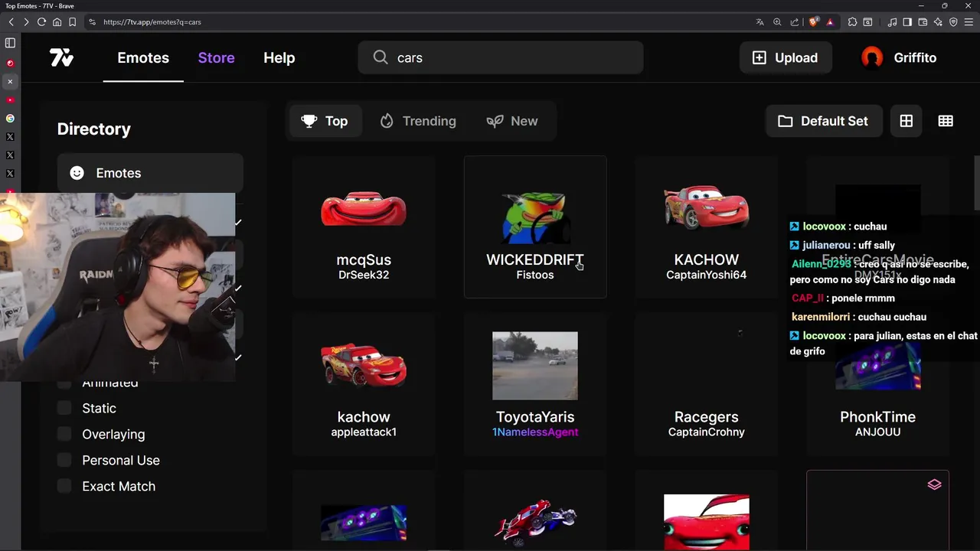Click the 7TV logo icon
This screenshot has width=980, height=551.
(61, 57)
